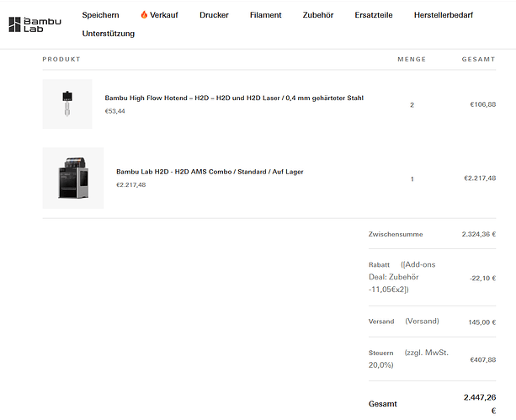Select the shipping cost 145,00 €
Viewport: 516px width, 420px height.
click(x=482, y=322)
